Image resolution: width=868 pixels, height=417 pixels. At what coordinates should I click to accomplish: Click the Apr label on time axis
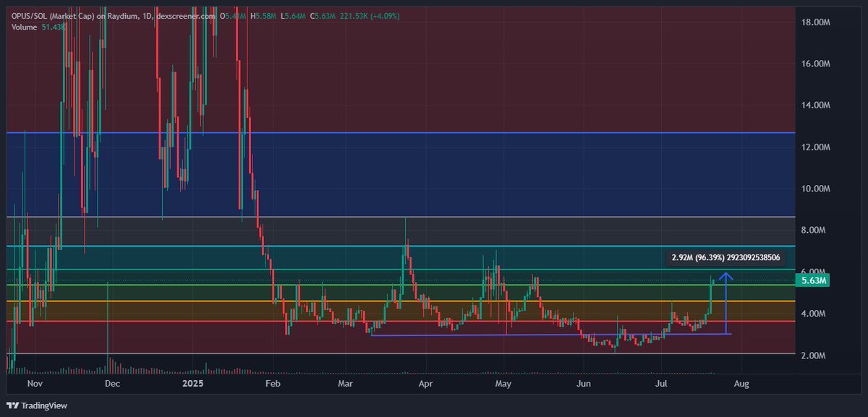pyautogui.click(x=425, y=384)
